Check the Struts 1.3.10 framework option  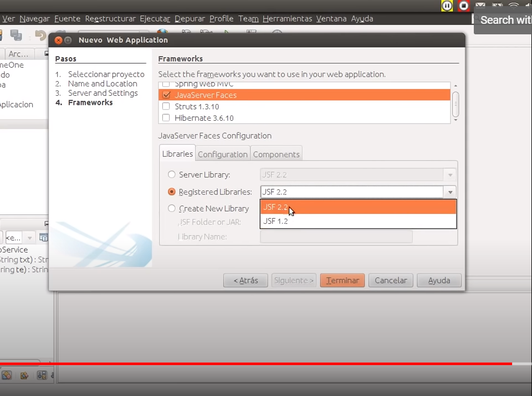click(166, 106)
